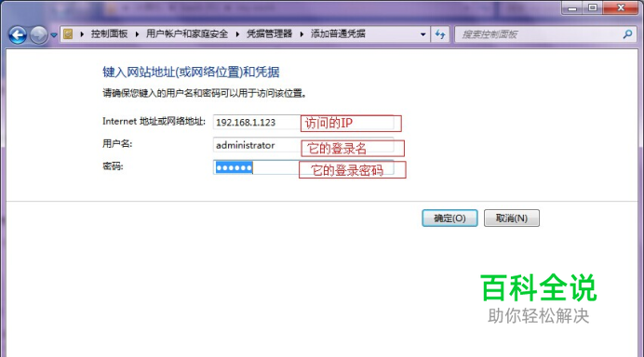644x357 pixels.
Task: Edit the Internet address field 192.168.1.123
Action: coord(303,123)
